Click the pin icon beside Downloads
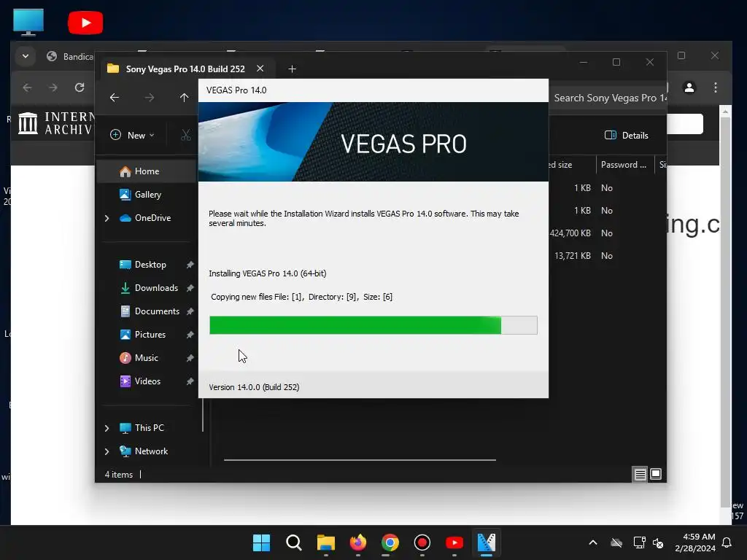The height and width of the screenshot is (560, 747). tap(190, 288)
